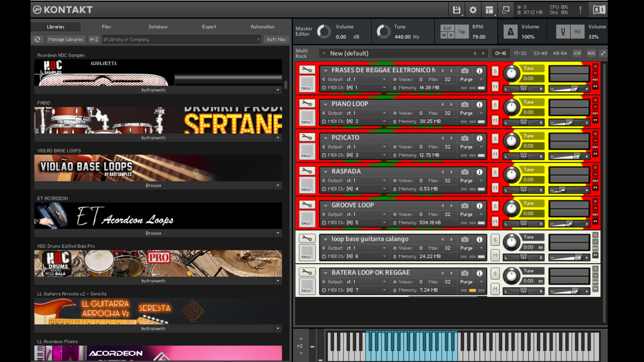Click the NI logo in top right
This screenshot has height=362, width=644.
(599, 10)
